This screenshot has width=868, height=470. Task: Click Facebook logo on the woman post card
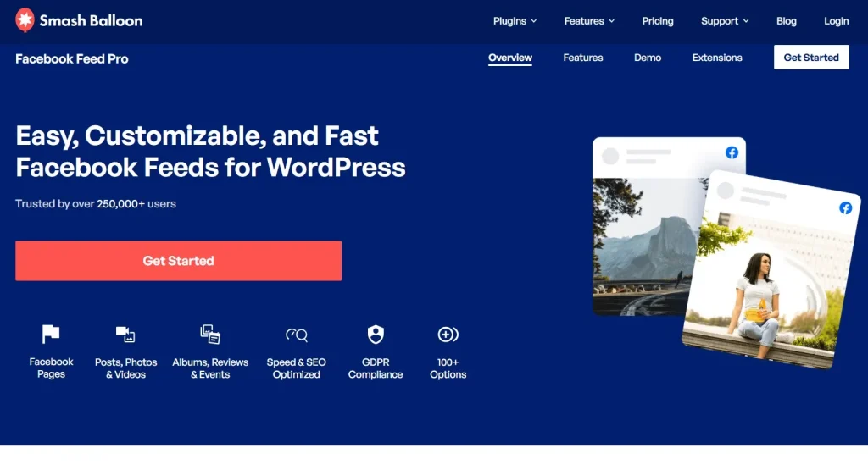point(845,208)
